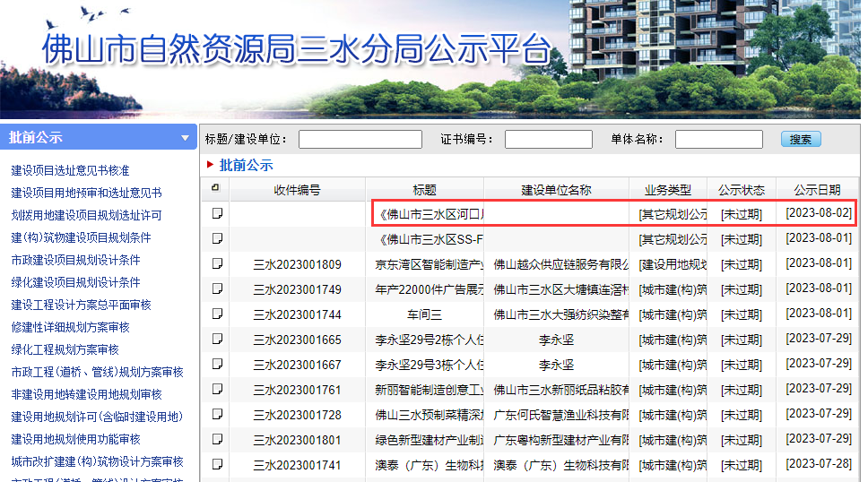The image size is (868, 482).
Task: Tick checkbox for 佛山市三水区SS-F row
Action: pos(218,238)
